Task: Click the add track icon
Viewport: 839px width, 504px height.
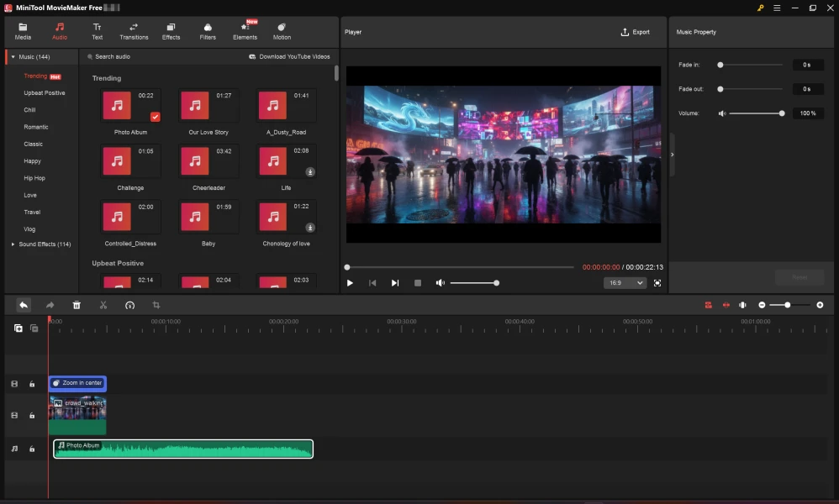Action: coord(18,328)
